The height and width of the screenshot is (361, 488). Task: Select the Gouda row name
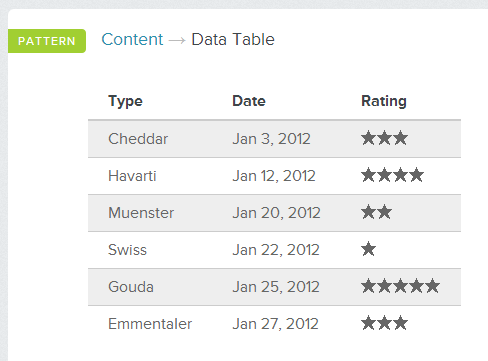coord(131,287)
